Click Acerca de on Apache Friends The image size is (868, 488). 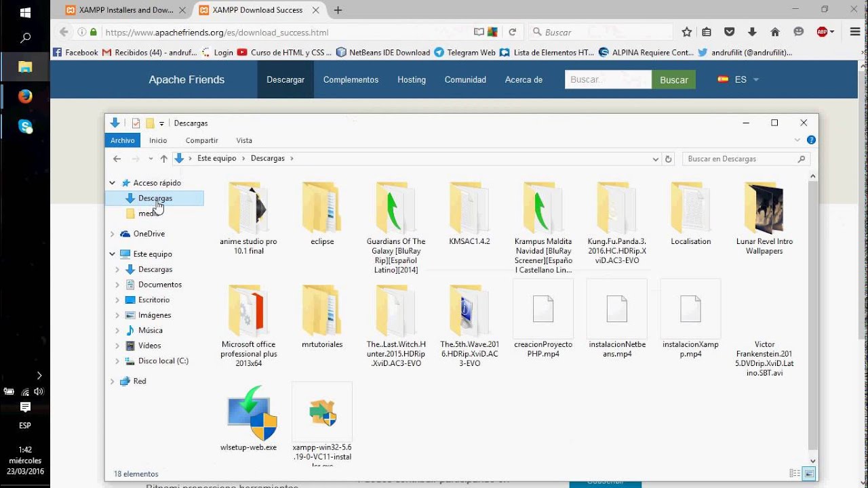pos(524,79)
